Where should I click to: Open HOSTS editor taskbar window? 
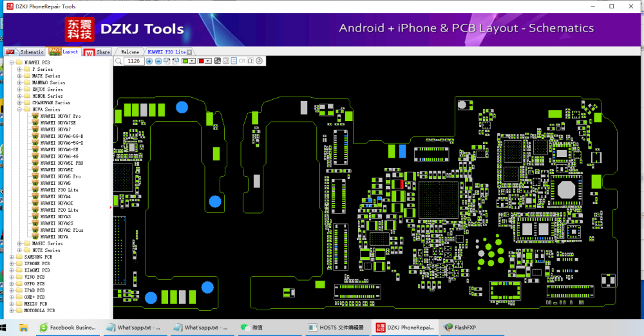[337, 328]
